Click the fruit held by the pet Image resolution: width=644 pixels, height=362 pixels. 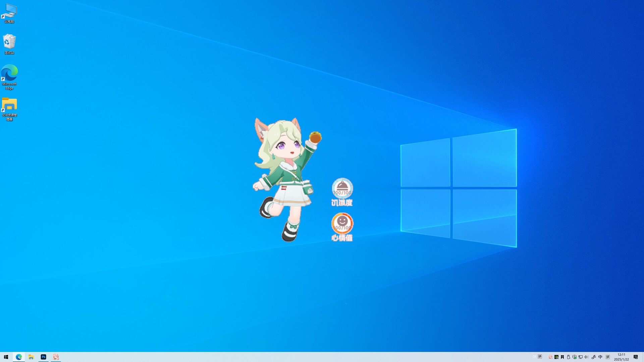(x=315, y=137)
